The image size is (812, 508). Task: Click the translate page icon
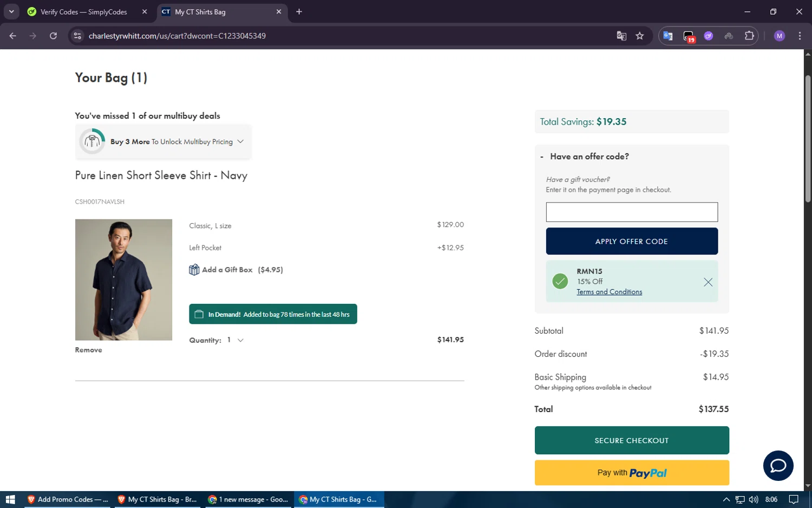click(x=621, y=36)
